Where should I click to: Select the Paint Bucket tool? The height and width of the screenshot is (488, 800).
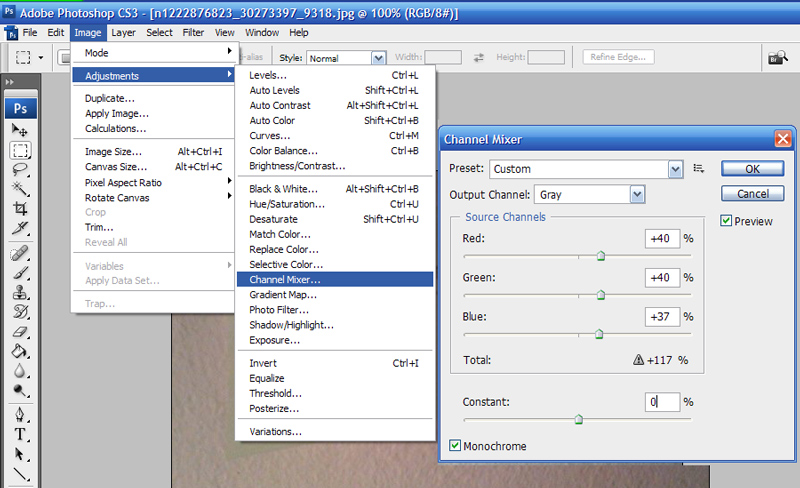click(x=20, y=352)
